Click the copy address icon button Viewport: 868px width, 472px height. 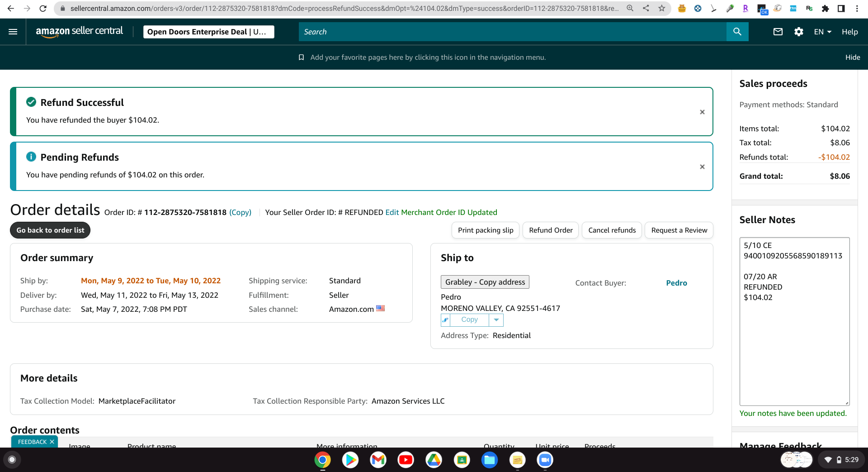click(445, 320)
